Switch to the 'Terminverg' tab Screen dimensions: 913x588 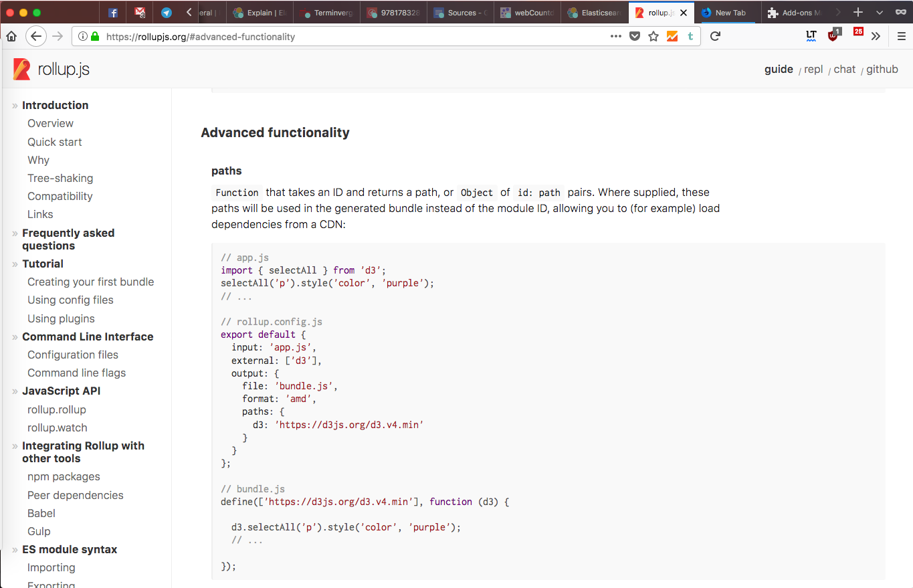(x=326, y=13)
